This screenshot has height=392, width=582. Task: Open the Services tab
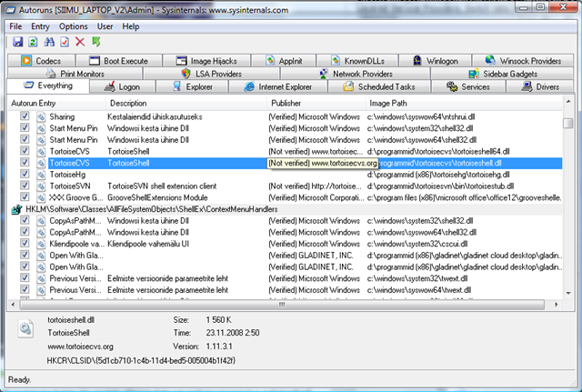click(468, 86)
